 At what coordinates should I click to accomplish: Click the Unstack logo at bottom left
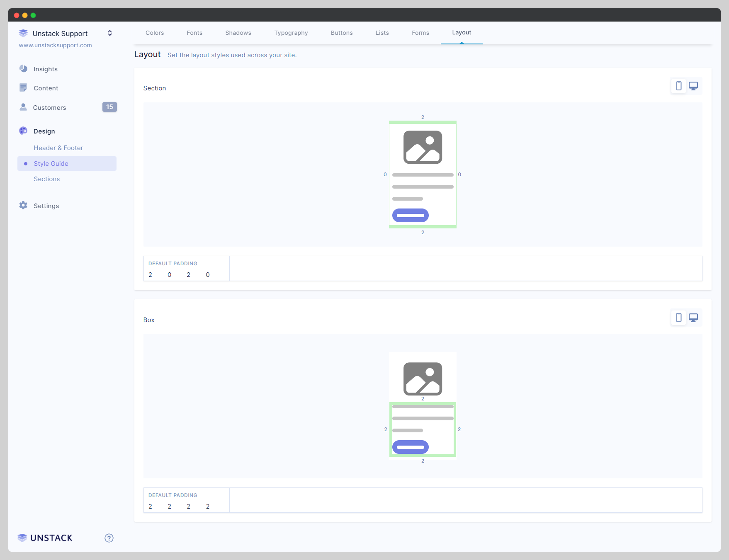[44, 538]
